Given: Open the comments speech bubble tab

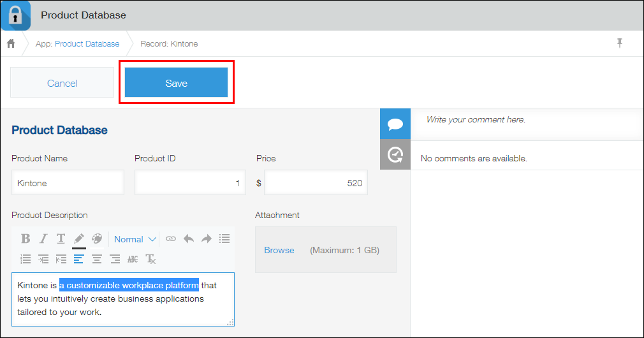Looking at the screenshot, I should click(x=395, y=124).
